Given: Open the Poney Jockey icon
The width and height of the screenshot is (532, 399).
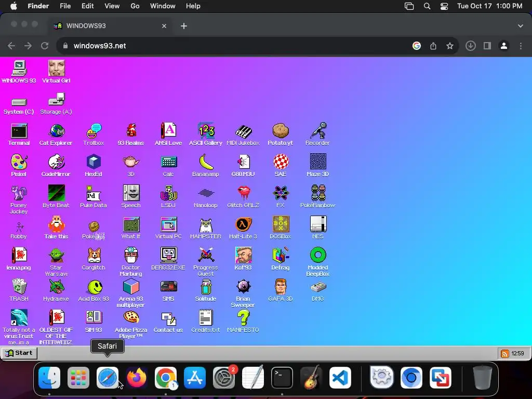Looking at the screenshot, I should 19,200.
